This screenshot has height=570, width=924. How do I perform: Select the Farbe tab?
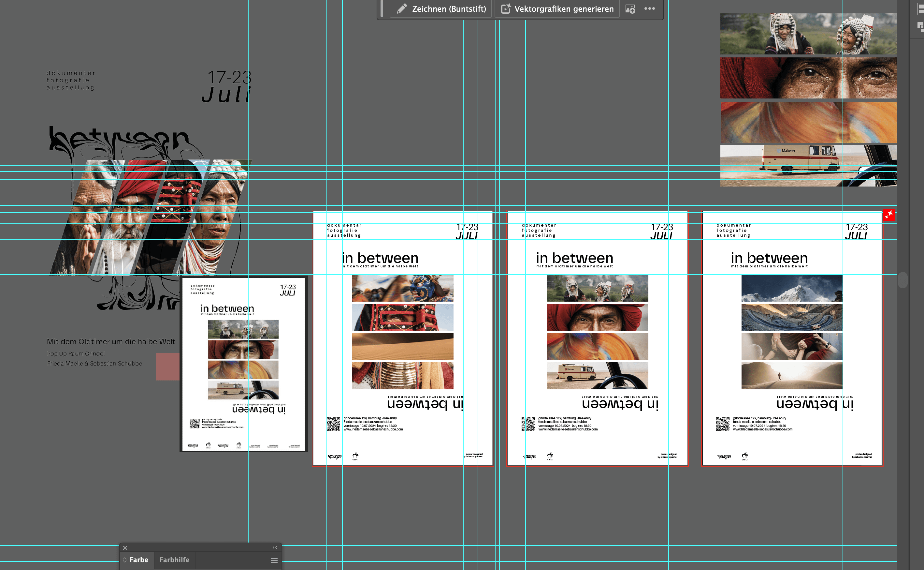138,560
